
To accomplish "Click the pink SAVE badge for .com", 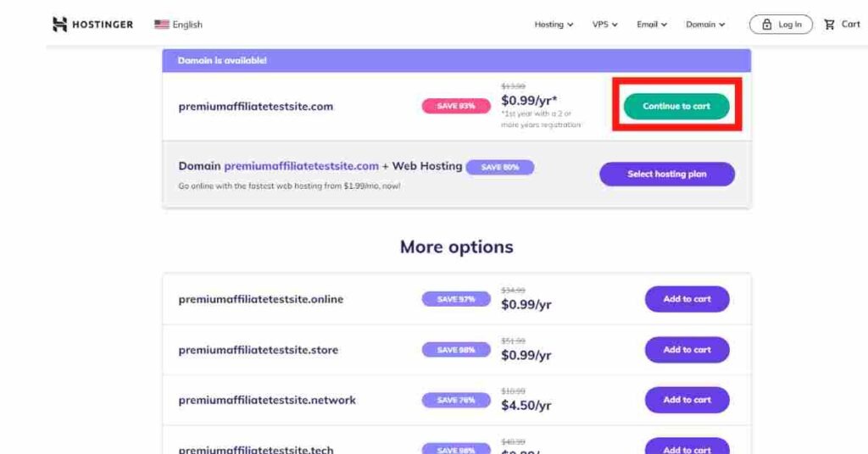I will pyautogui.click(x=456, y=106).
